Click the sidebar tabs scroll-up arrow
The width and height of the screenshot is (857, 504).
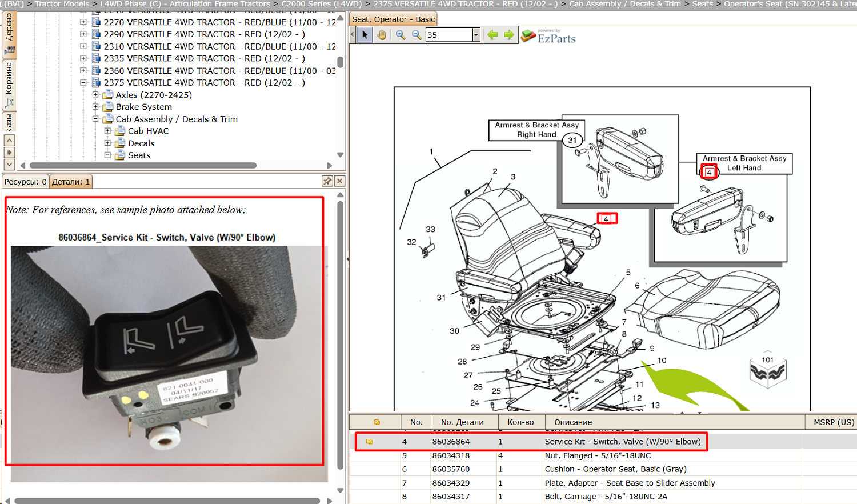9,140
